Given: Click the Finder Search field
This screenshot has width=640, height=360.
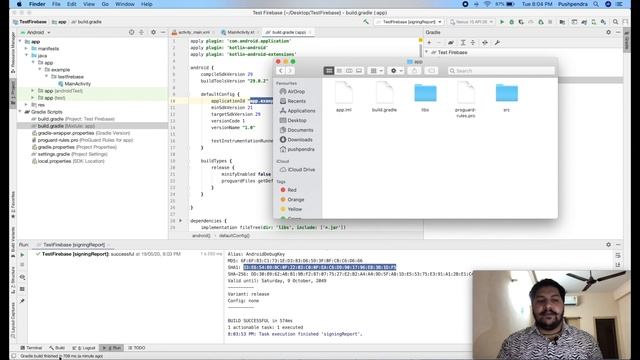Looking at the screenshot, I should [501, 71].
